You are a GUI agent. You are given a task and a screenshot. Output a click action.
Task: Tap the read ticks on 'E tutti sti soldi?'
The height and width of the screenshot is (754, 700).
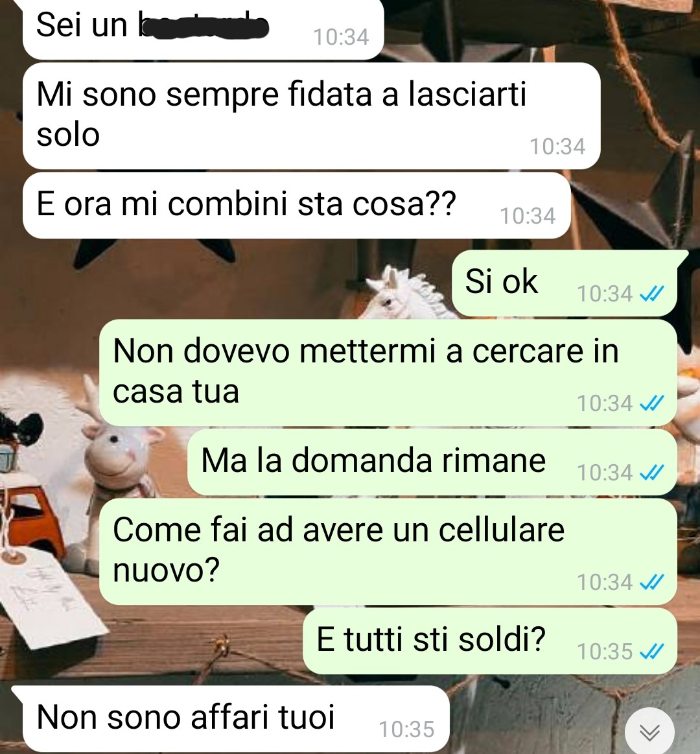pos(652,652)
